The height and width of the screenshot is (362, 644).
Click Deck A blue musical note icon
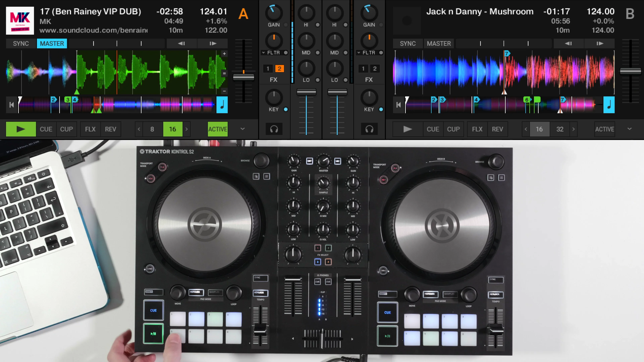coord(222,105)
